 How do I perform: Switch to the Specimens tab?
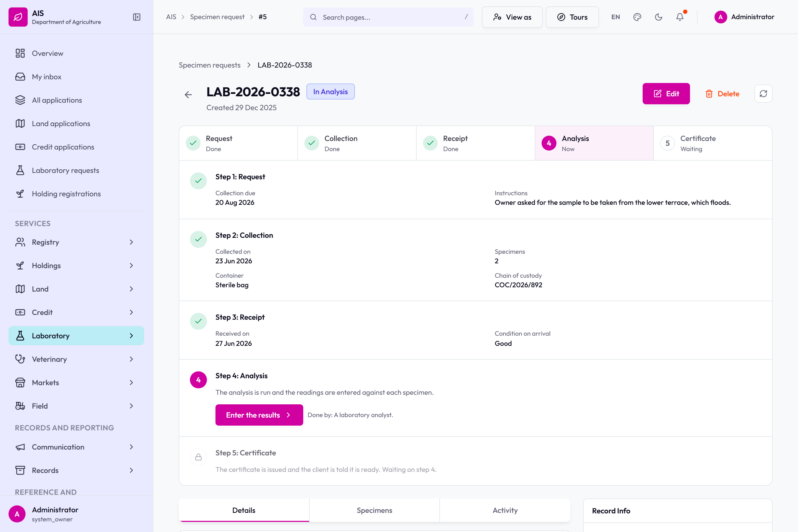(375, 510)
